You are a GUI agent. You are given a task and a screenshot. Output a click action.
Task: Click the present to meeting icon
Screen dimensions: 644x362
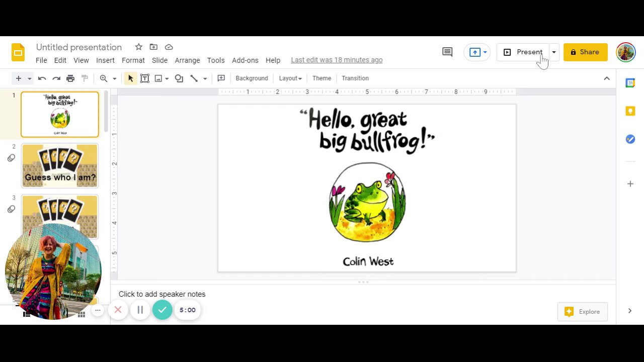click(474, 52)
